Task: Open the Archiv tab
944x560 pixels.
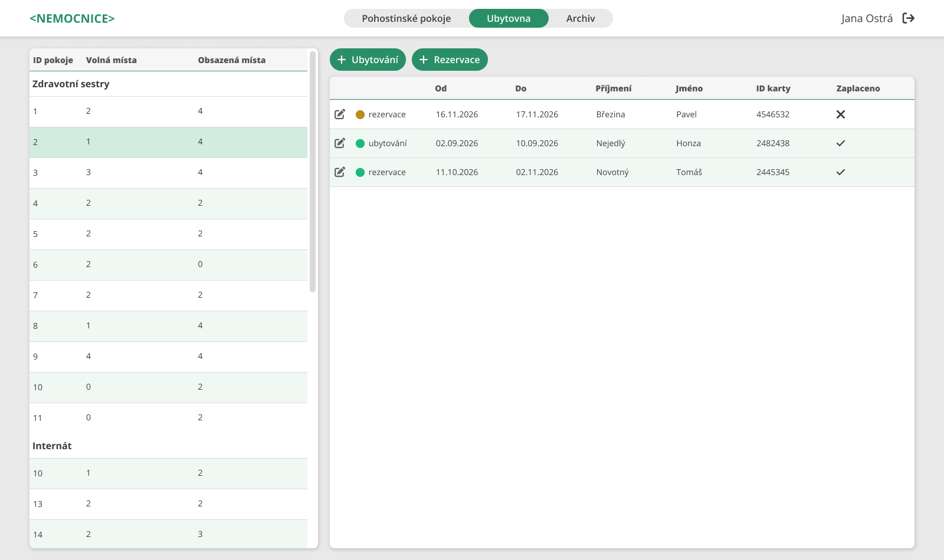Action: pyautogui.click(x=581, y=18)
